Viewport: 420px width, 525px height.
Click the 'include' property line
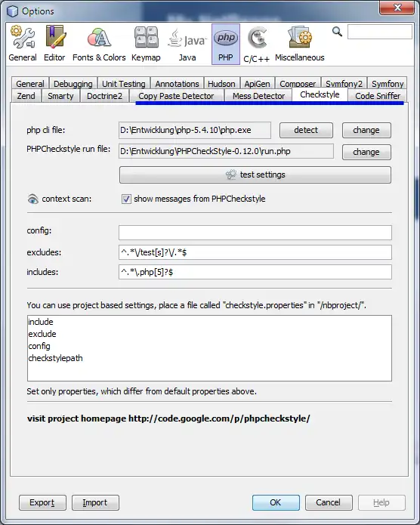(41, 322)
